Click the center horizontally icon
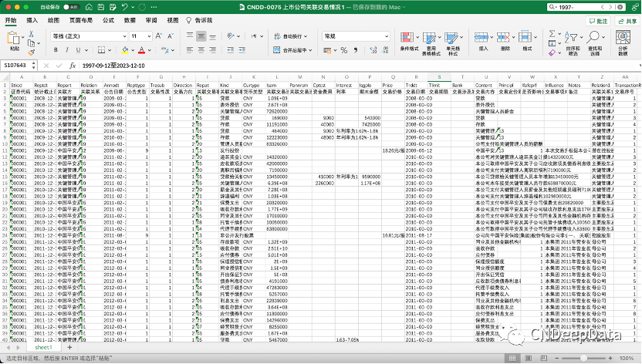This screenshot has width=642, height=364. click(201, 50)
